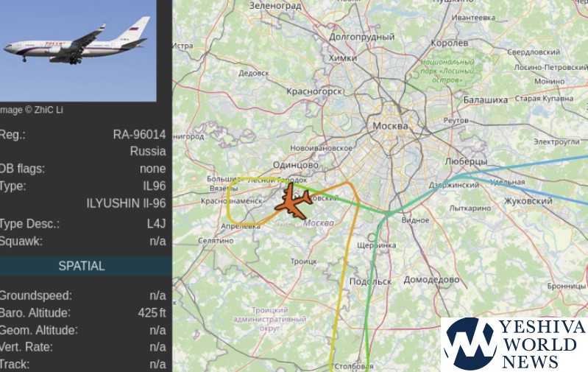Click the Image © ZhiC Li credit

click(31, 110)
